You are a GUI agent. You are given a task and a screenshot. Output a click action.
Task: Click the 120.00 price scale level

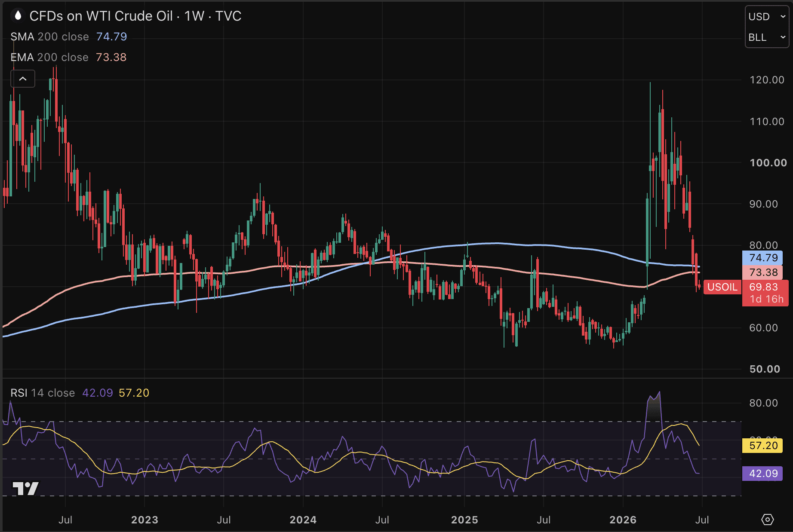pyautogui.click(x=767, y=80)
